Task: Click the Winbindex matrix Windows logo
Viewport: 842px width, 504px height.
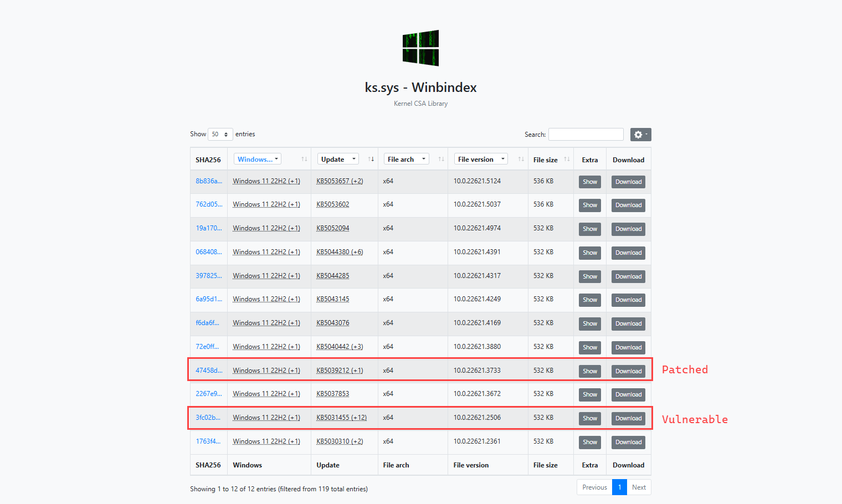Action: [x=420, y=48]
